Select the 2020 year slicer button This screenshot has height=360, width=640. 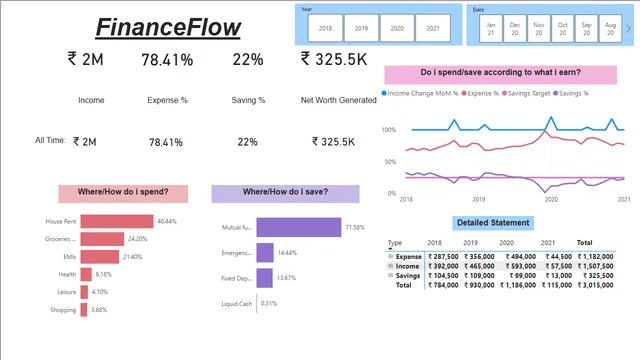click(x=397, y=28)
